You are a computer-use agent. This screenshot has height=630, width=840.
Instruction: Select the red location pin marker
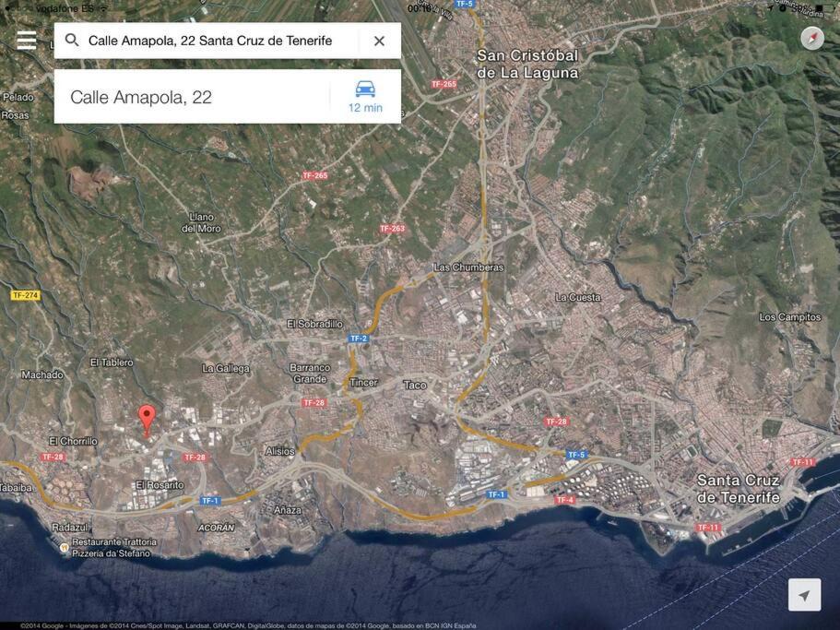[147, 421]
